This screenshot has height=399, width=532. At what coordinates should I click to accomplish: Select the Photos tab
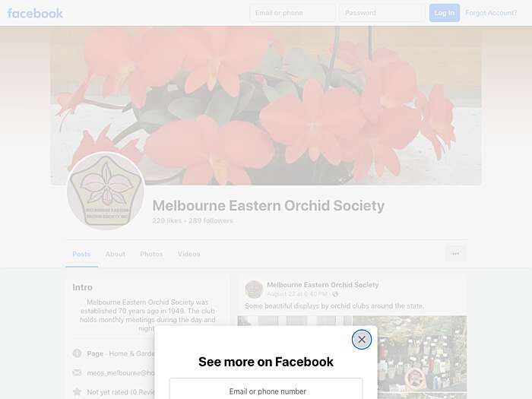[x=151, y=254]
